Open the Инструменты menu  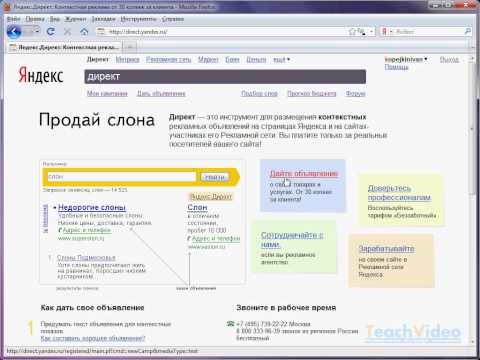(138, 19)
